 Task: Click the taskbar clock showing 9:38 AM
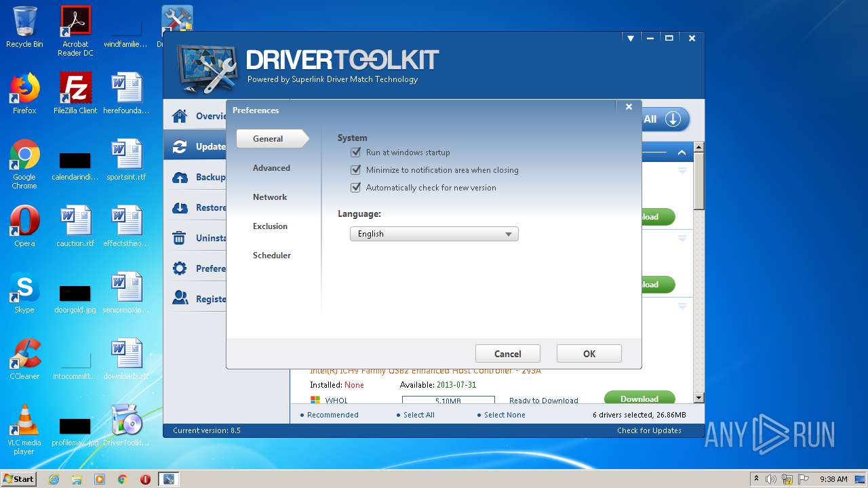point(833,479)
